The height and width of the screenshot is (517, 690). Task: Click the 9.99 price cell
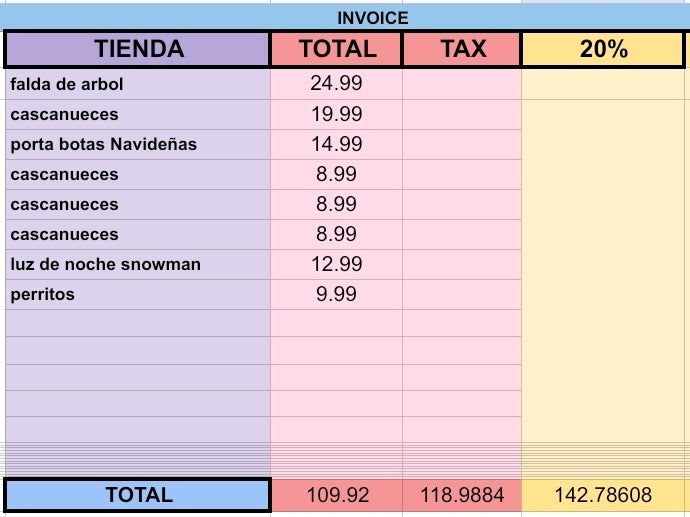[x=336, y=294]
